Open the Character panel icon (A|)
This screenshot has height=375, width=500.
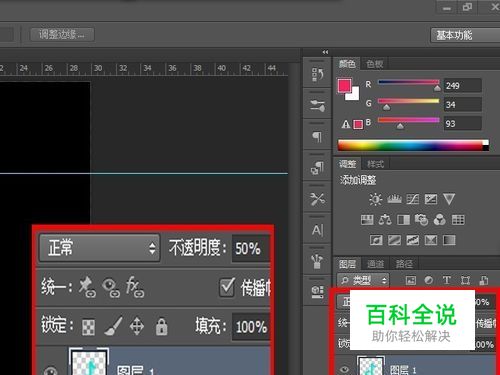point(317,230)
